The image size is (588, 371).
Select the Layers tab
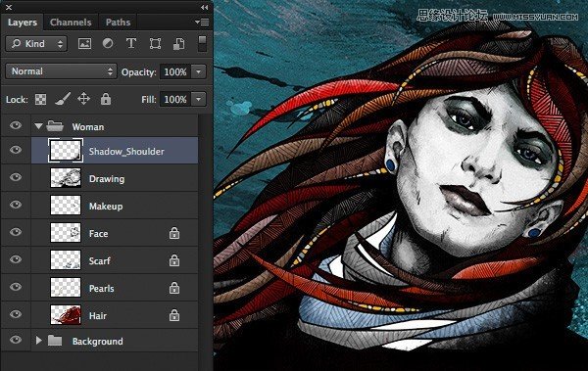(x=23, y=23)
